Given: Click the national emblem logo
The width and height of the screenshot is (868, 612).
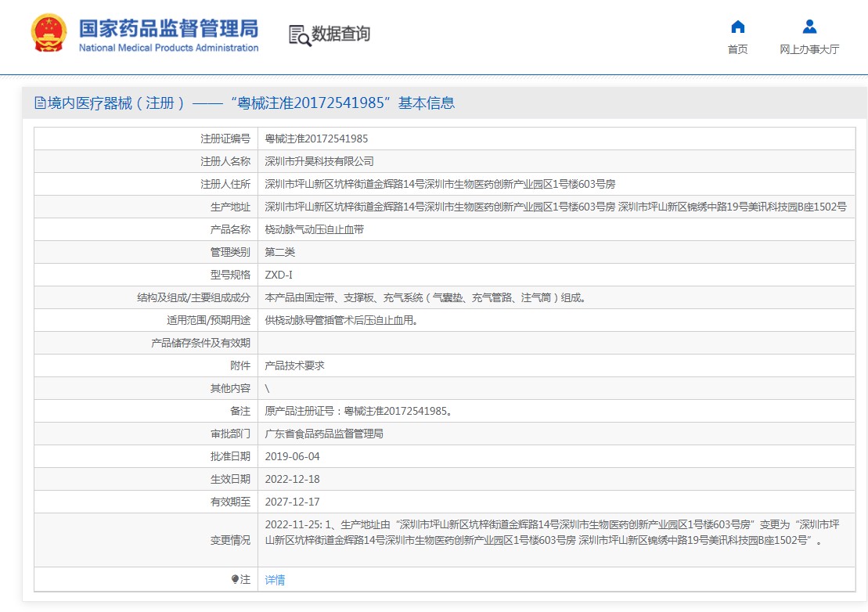Looking at the screenshot, I should pos(49,34).
